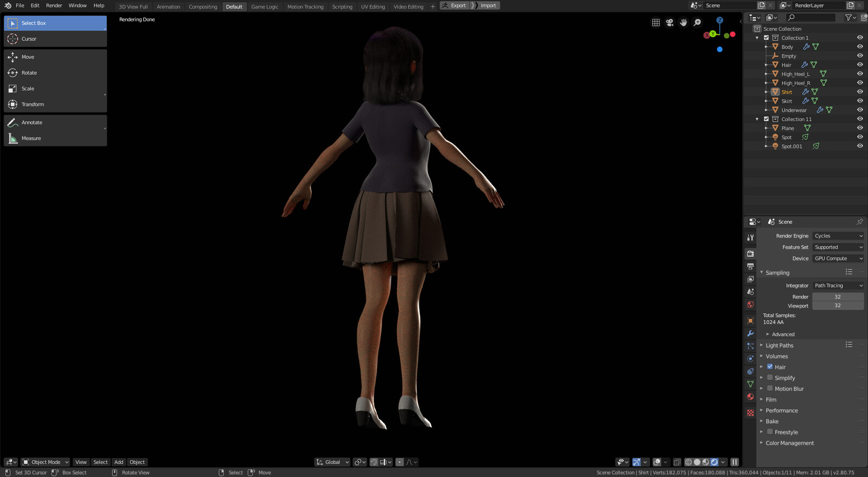Viewport: 868px width, 477px height.
Task: Uncheck the Collection 11 checkbox
Action: (766, 119)
